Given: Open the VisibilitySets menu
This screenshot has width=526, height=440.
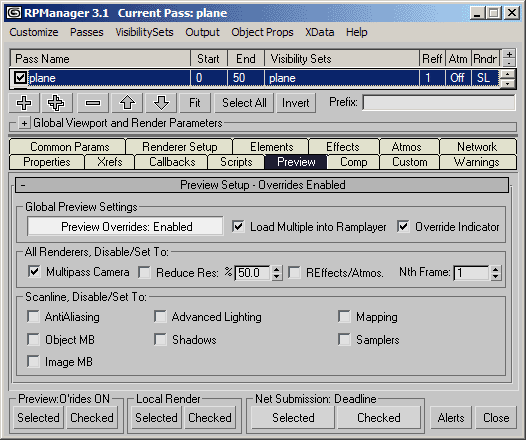Looking at the screenshot, I should [144, 32].
